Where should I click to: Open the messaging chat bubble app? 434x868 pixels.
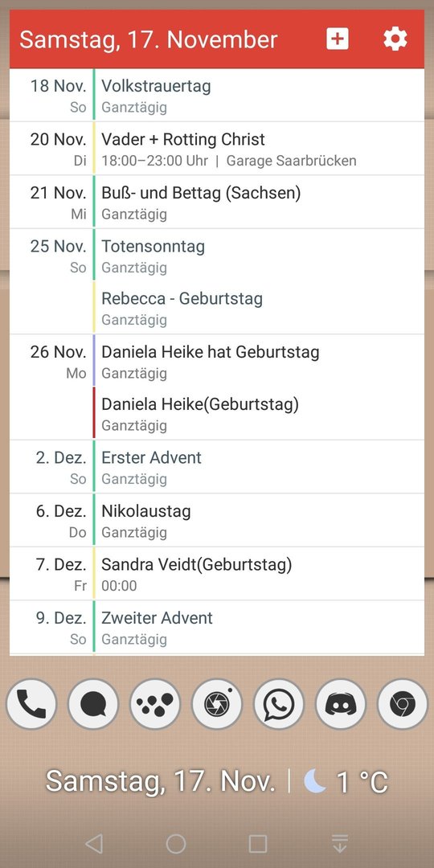(x=93, y=703)
